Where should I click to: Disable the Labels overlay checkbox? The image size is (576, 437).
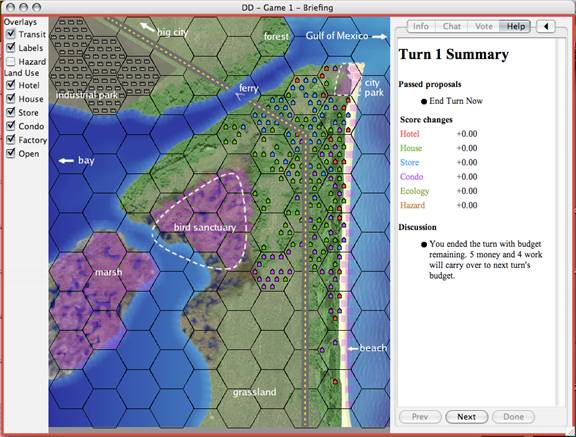tap(11, 47)
